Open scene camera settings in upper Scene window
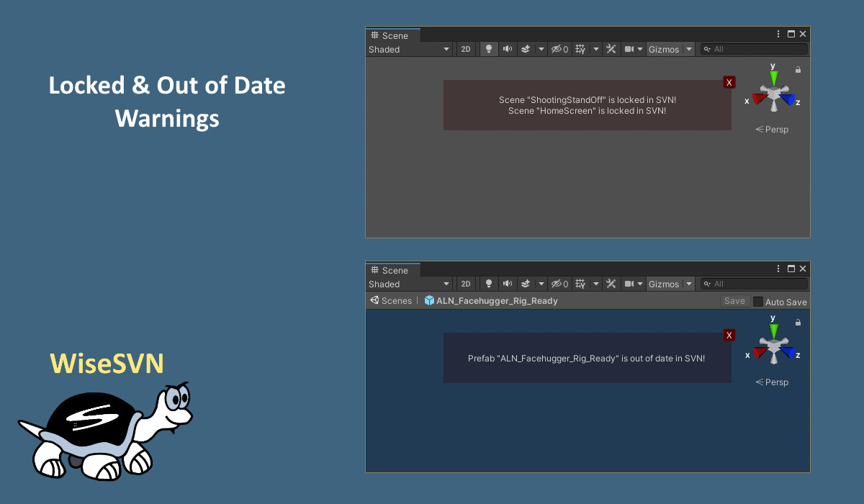 633,49
